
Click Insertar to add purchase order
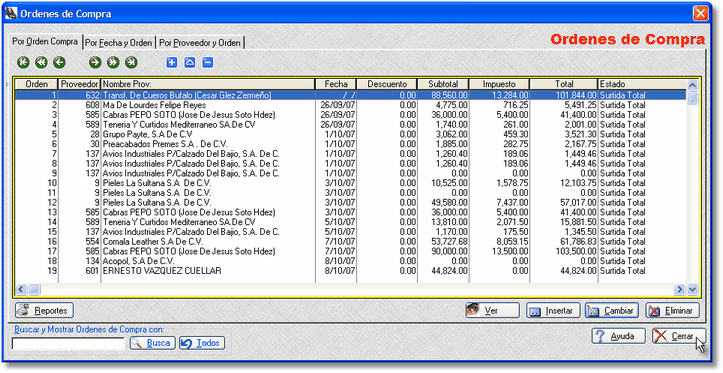552,310
